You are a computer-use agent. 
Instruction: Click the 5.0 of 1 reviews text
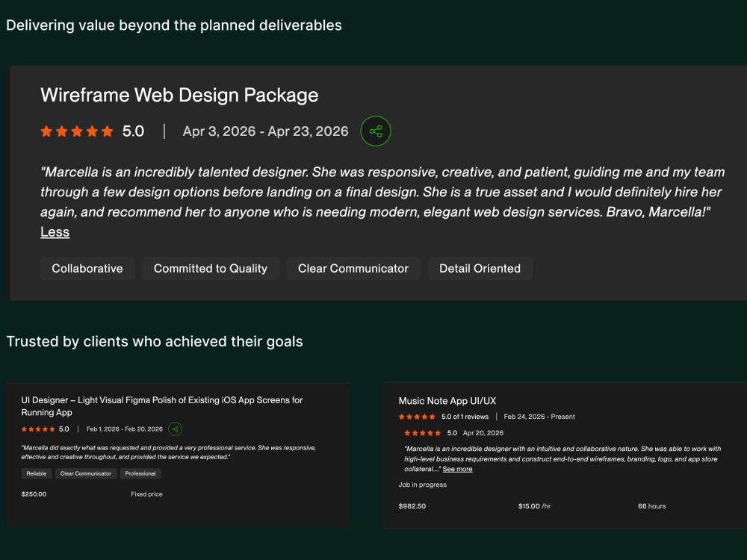pos(465,417)
